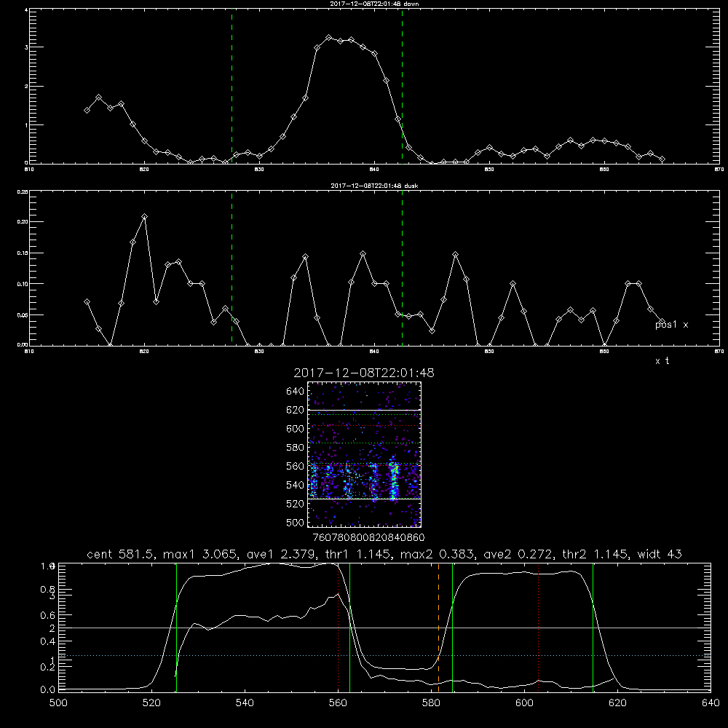This screenshot has height=728, width=728.
Task: Click the '620' x-axis label of bottom plot
Action: pos(617,703)
